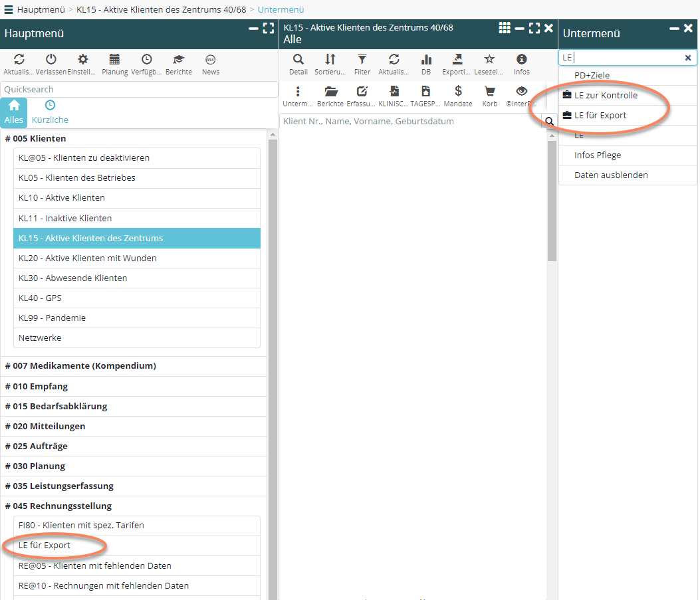Click into the Quicksearch field
The height and width of the screenshot is (600, 700).
point(139,90)
